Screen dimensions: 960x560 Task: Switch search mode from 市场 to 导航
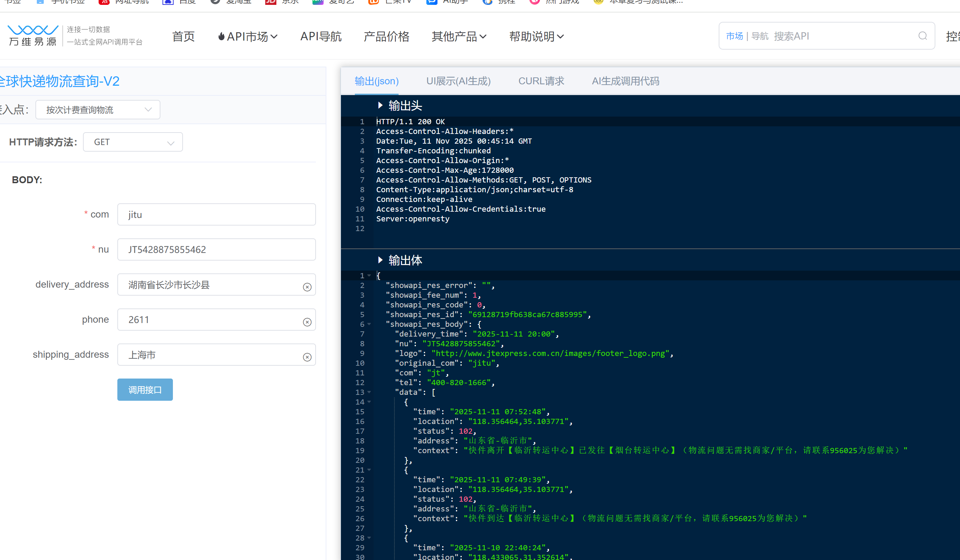[759, 36]
